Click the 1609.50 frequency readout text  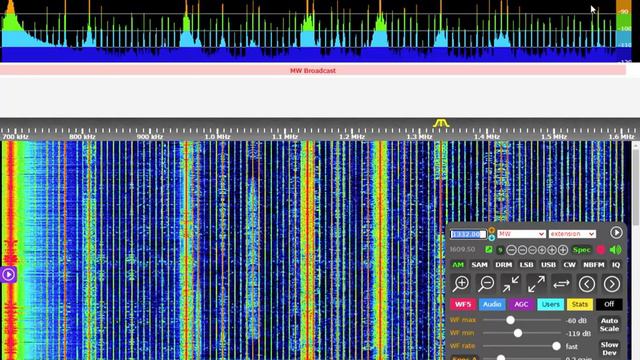462,249
